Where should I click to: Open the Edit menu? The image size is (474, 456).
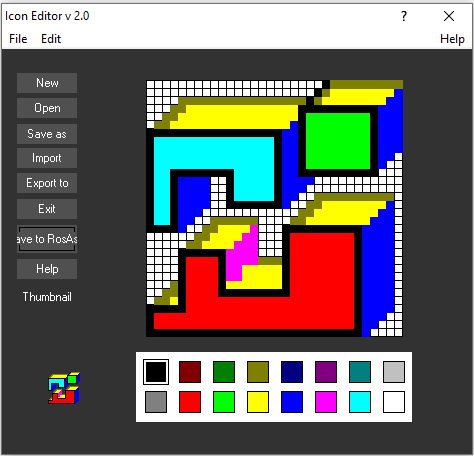[x=51, y=39]
